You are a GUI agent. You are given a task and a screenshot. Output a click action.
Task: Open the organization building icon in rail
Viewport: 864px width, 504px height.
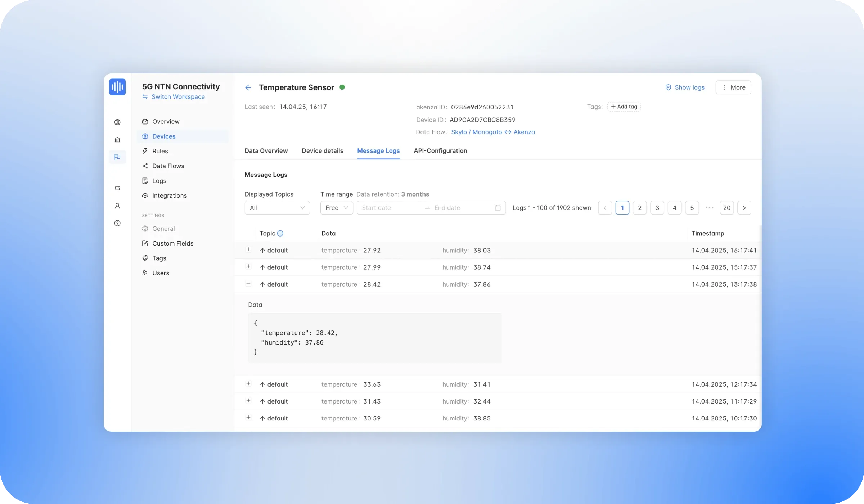(x=117, y=140)
